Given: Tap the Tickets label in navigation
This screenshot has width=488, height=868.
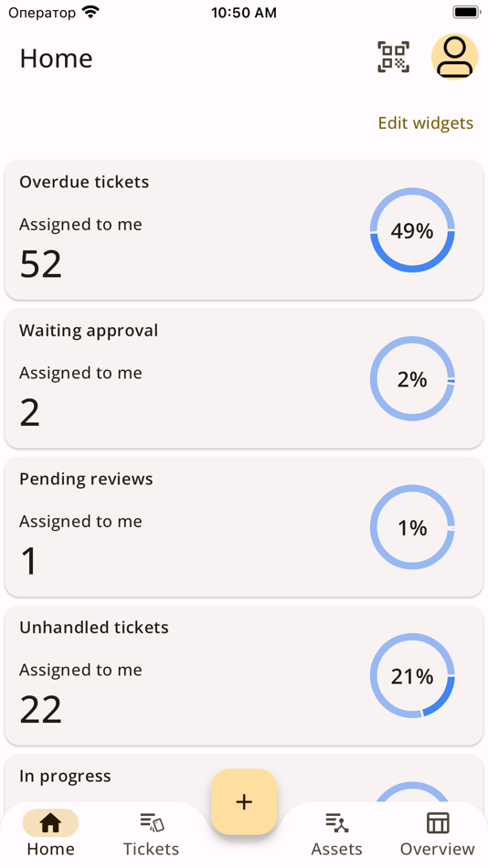Looking at the screenshot, I should [x=151, y=849].
